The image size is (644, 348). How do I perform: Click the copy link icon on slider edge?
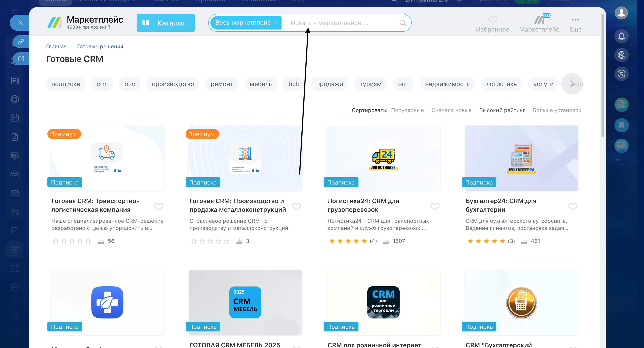pos(21,42)
